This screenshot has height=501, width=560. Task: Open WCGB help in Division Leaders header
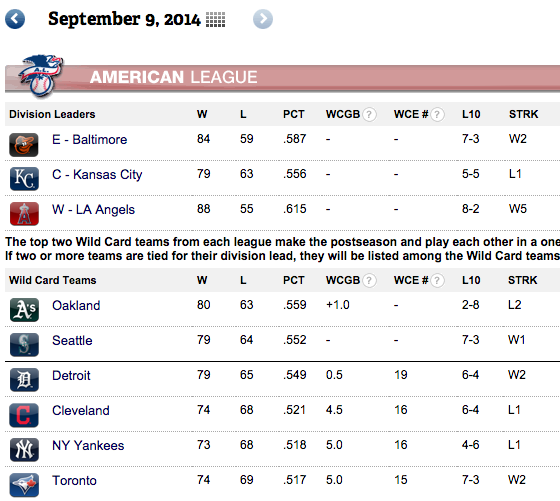tap(369, 115)
